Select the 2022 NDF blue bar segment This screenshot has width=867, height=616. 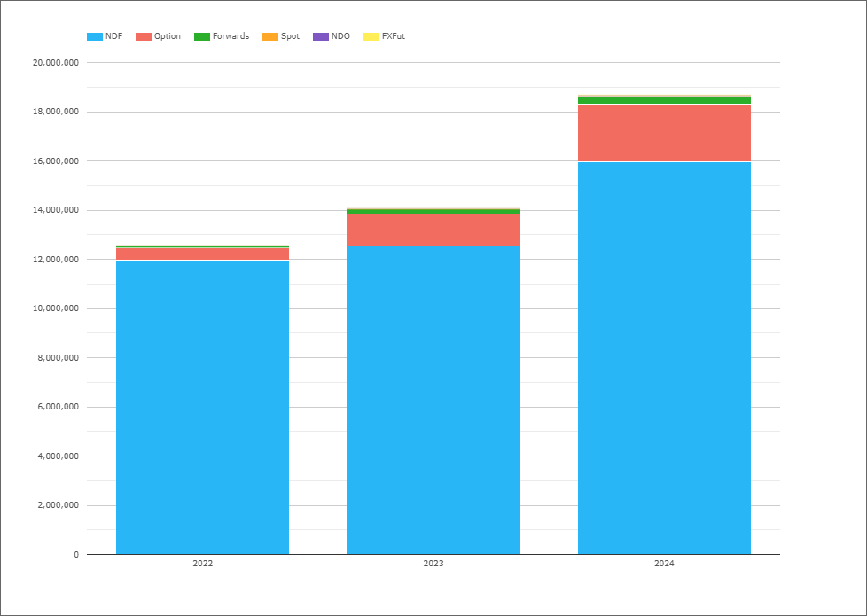pyautogui.click(x=202, y=407)
